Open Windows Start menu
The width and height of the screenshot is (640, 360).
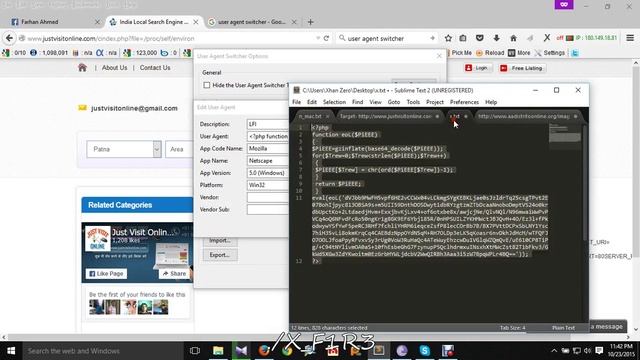[x=11, y=351]
